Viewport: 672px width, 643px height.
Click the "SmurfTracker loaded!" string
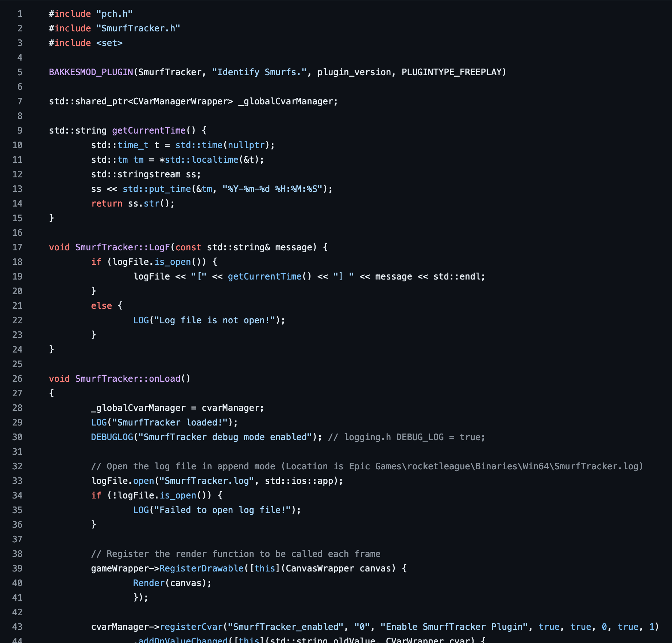point(170,423)
